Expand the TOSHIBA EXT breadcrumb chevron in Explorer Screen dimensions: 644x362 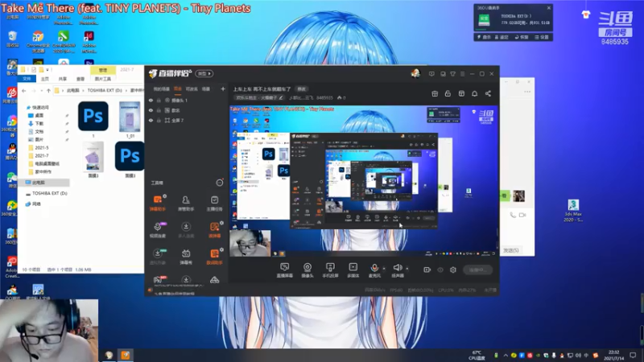126,90
